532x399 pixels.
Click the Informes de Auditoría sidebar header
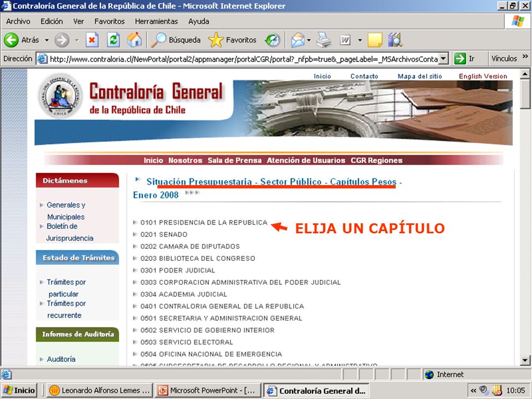pyautogui.click(x=78, y=334)
